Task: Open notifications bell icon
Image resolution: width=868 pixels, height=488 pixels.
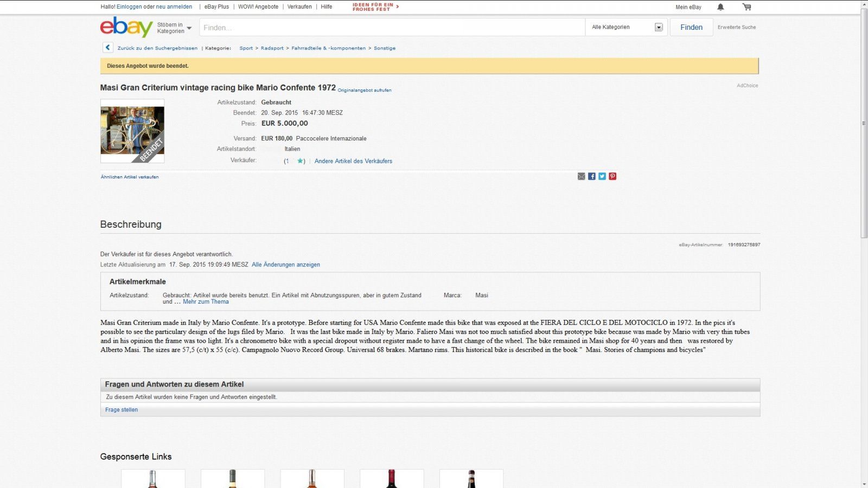Action: pos(720,7)
